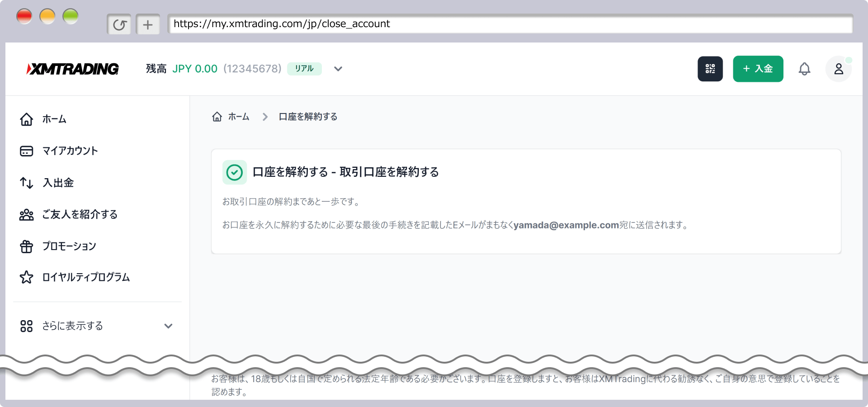The image size is (868, 407).
Task: Reload the page with browser refresh button
Action: coord(119,24)
